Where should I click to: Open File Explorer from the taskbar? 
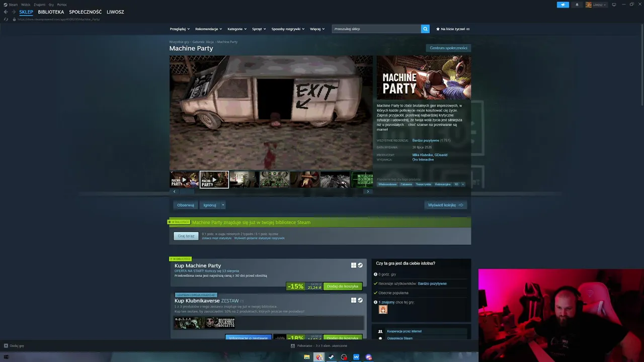[307, 357]
